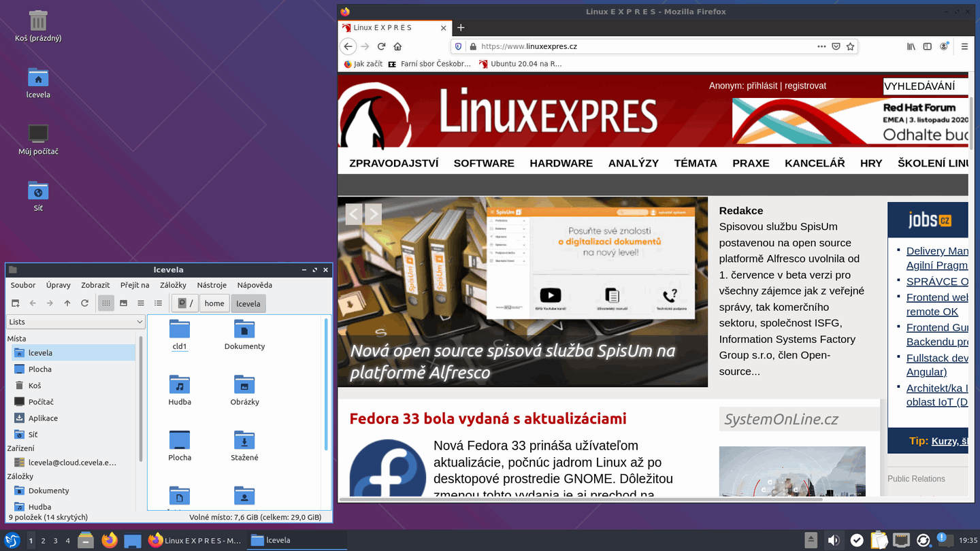Reload page in Firefox
The height and width of the screenshot is (551, 980).
[381, 46]
